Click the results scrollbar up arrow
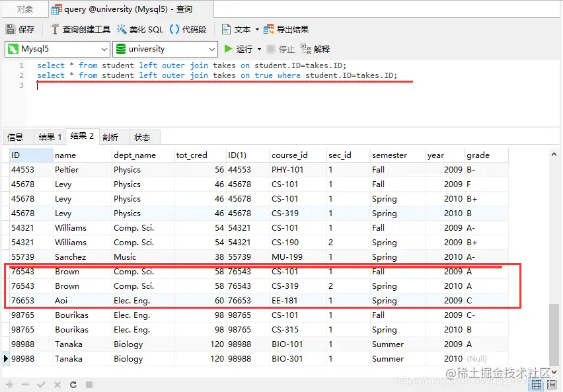This screenshot has width=563, height=392. click(554, 154)
